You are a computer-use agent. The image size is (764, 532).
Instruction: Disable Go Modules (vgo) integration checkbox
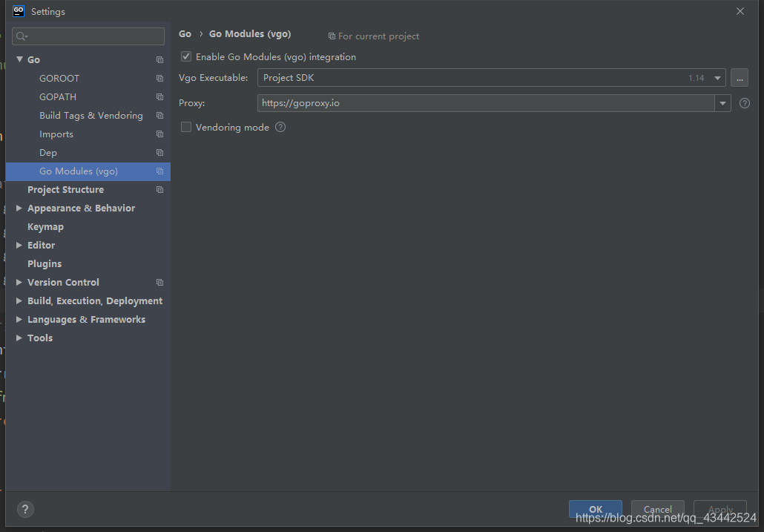click(x=186, y=56)
